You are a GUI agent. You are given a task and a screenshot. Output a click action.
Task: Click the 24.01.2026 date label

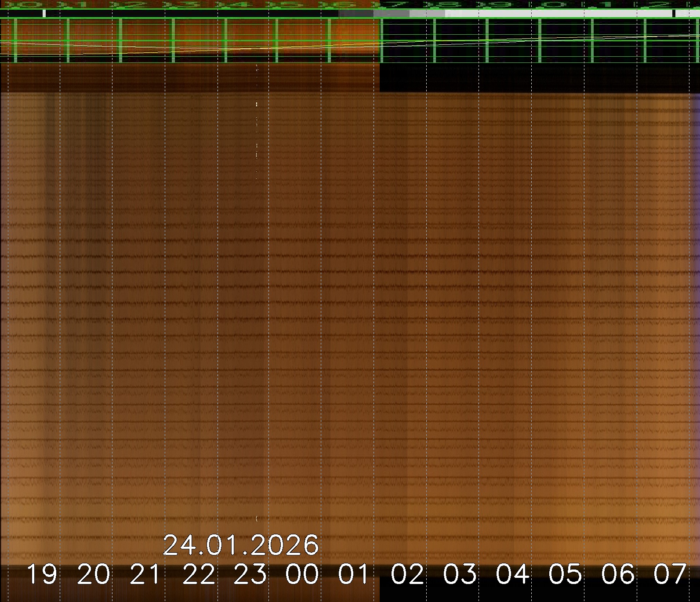click(x=240, y=545)
